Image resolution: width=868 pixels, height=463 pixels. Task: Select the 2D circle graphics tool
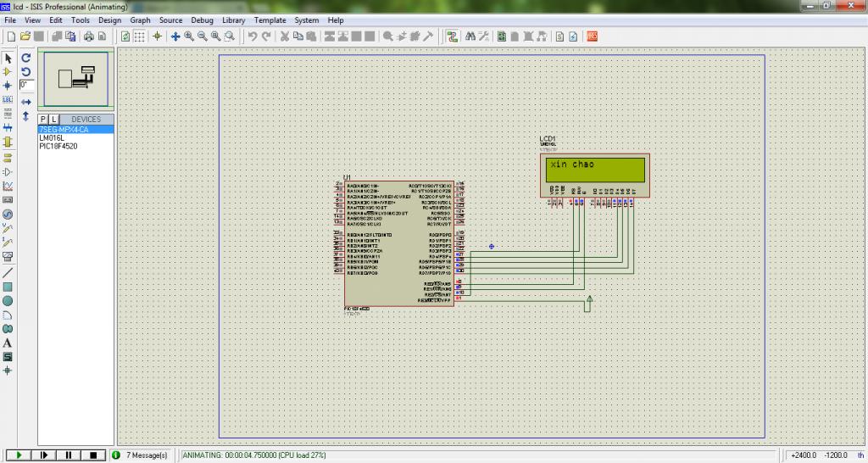(x=8, y=300)
